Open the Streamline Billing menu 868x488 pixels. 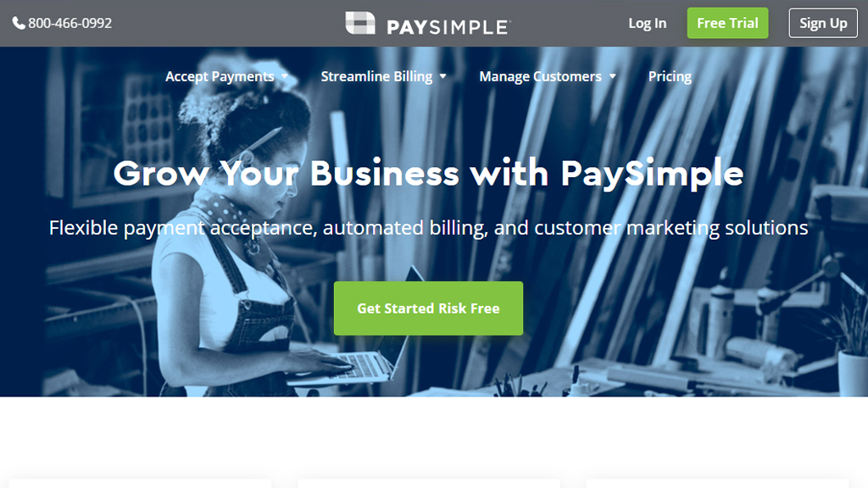(376, 76)
